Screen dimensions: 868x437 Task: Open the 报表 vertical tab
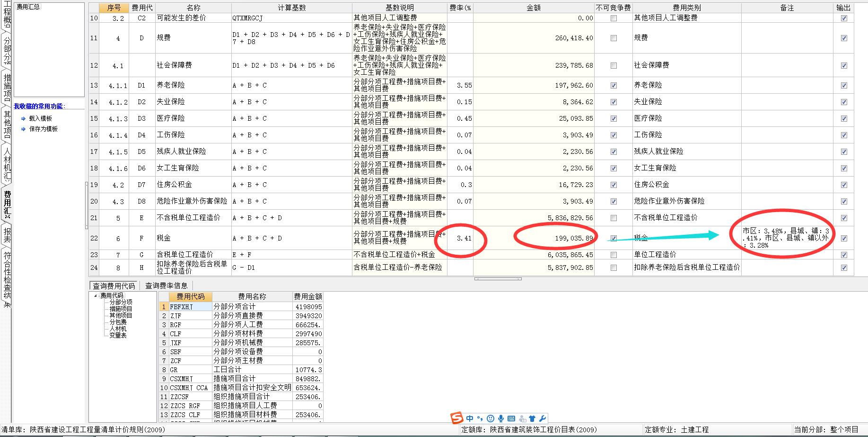pyautogui.click(x=7, y=235)
